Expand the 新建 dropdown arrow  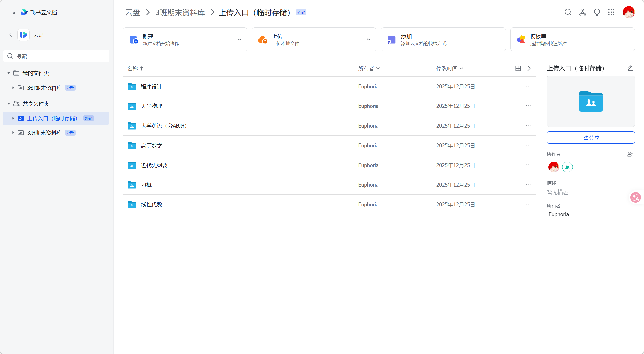(x=239, y=39)
